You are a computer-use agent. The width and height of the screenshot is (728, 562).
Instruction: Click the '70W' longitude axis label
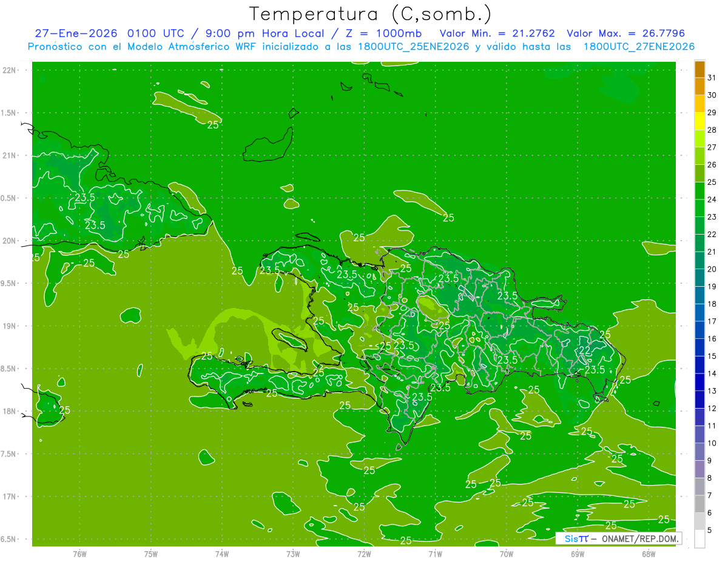507,554
